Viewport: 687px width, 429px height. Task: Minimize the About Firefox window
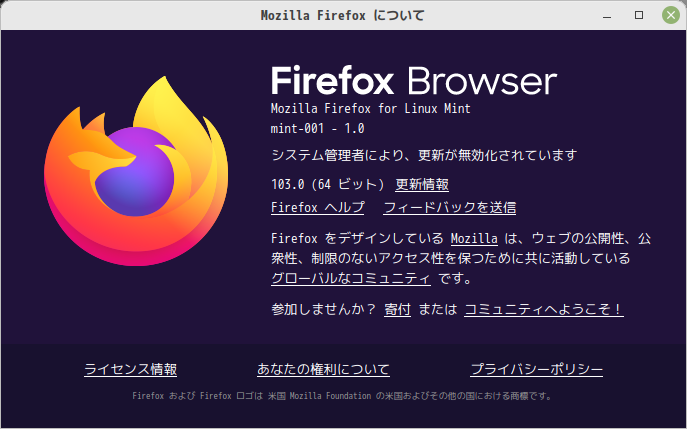point(607,16)
